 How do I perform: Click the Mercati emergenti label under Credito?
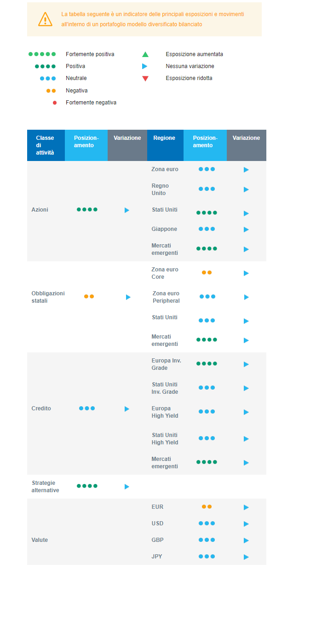(165, 463)
